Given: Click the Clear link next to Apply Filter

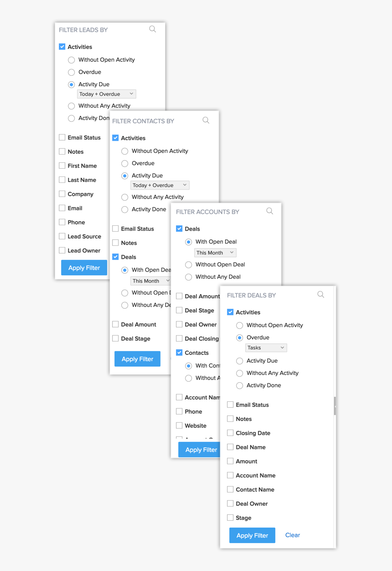Looking at the screenshot, I should coord(292,535).
